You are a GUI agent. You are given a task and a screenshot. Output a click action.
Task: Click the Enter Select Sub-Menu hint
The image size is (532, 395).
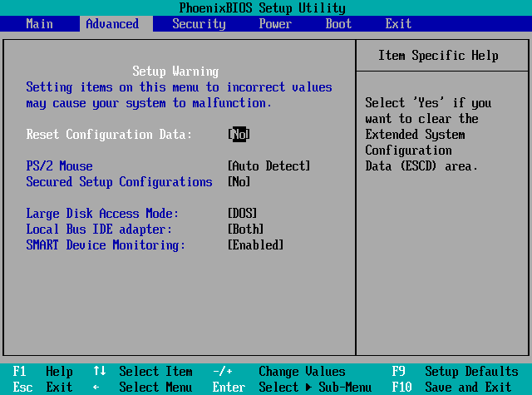click(x=292, y=388)
